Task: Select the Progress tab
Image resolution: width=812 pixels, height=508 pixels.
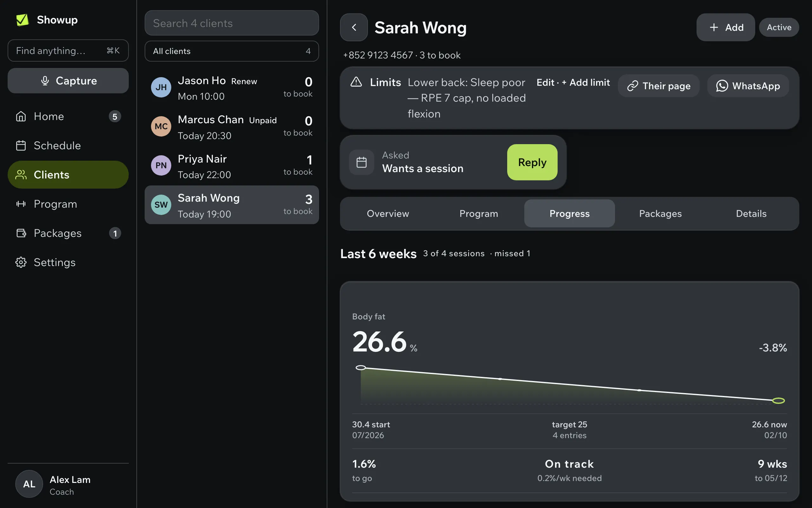Action: [x=569, y=213]
